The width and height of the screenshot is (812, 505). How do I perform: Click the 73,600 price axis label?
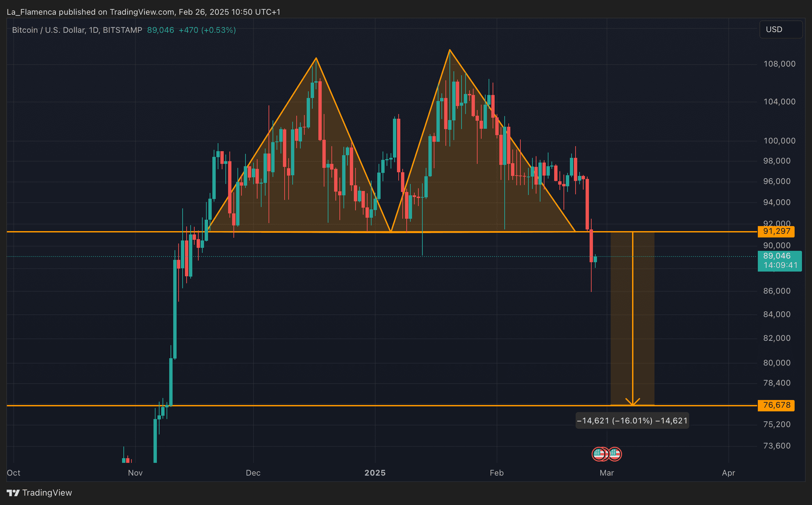click(x=777, y=446)
